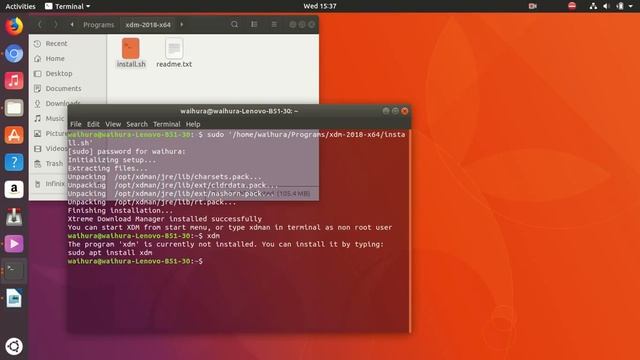Open Terminal menu in terminal menubar
Image resolution: width=640 pixels, height=360 pixels.
[167, 124]
